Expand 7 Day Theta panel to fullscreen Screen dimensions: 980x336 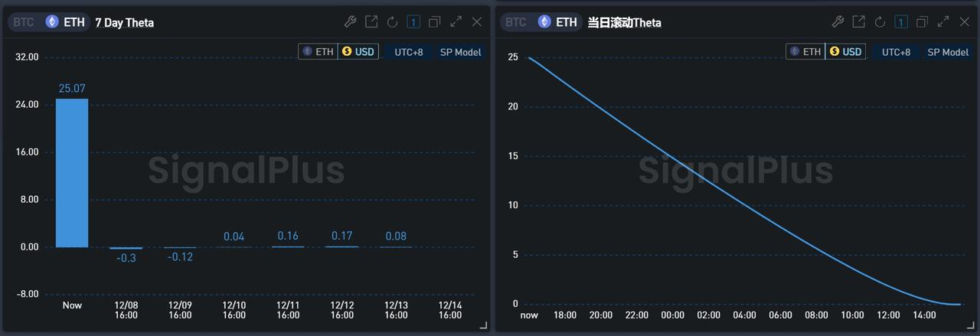(456, 22)
